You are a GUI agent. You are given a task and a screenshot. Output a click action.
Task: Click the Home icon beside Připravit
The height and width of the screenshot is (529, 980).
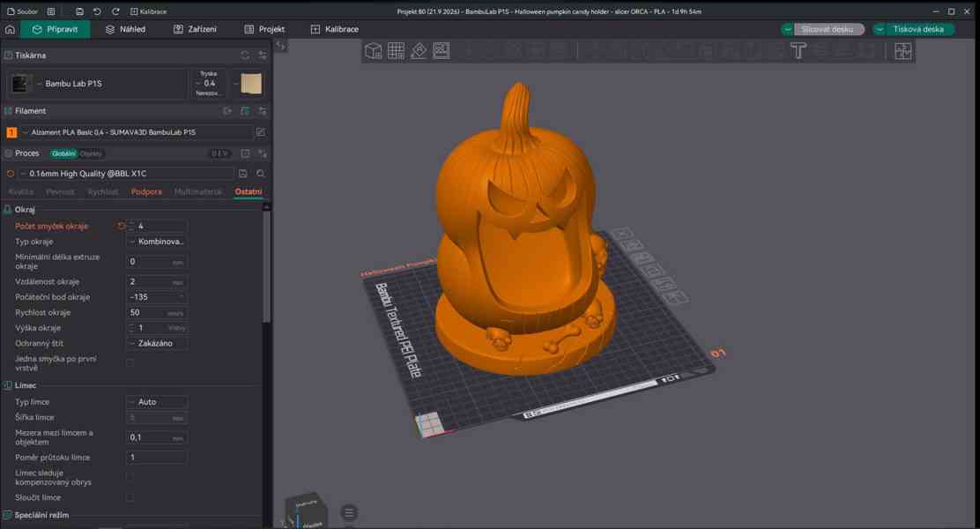10,29
